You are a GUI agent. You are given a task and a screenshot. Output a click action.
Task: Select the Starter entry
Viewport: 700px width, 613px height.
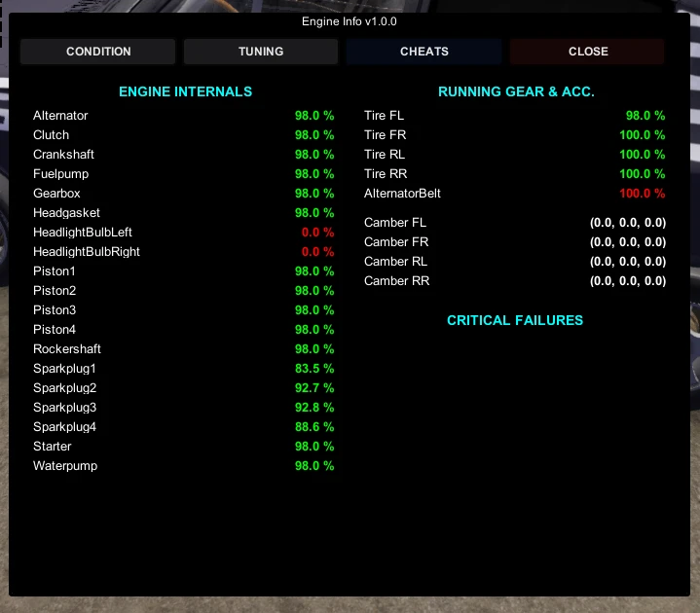click(53, 447)
